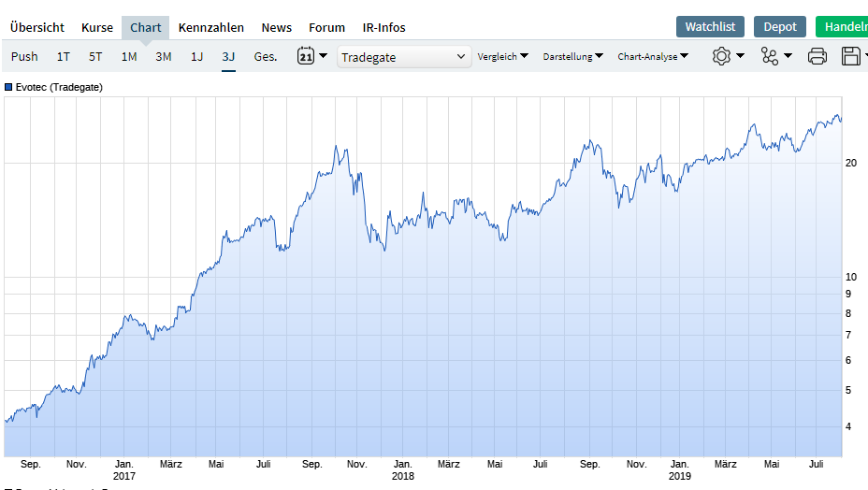Click the Juli axis label at far right
This screenshot has width=868, height=490.
(x=816, y=464)
